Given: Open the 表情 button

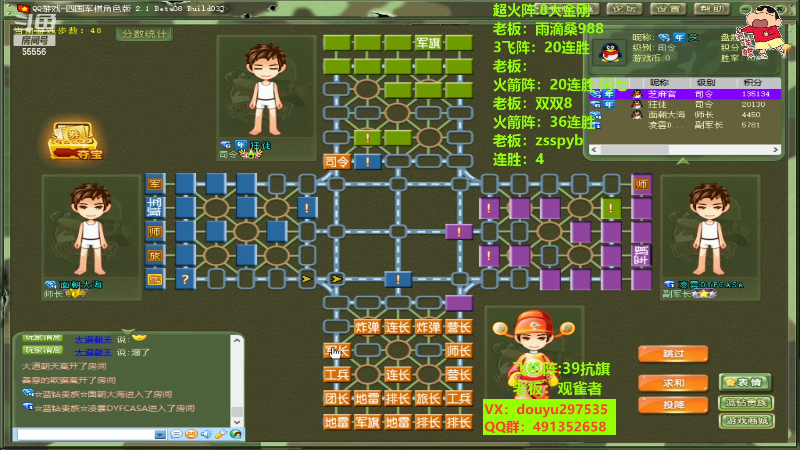Looking at the screenshot, I should tap(746, 382).
